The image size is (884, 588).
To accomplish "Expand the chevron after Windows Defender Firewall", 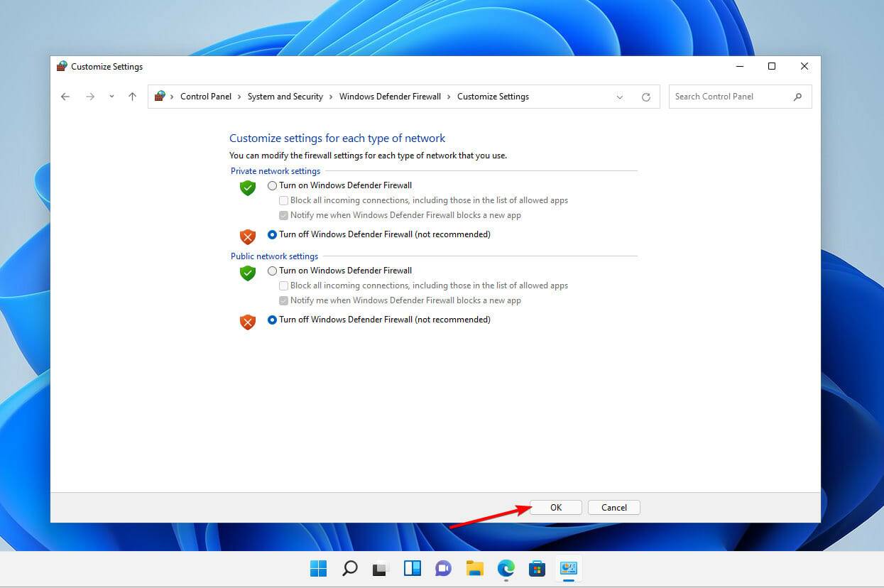I will tap(449, 97).
